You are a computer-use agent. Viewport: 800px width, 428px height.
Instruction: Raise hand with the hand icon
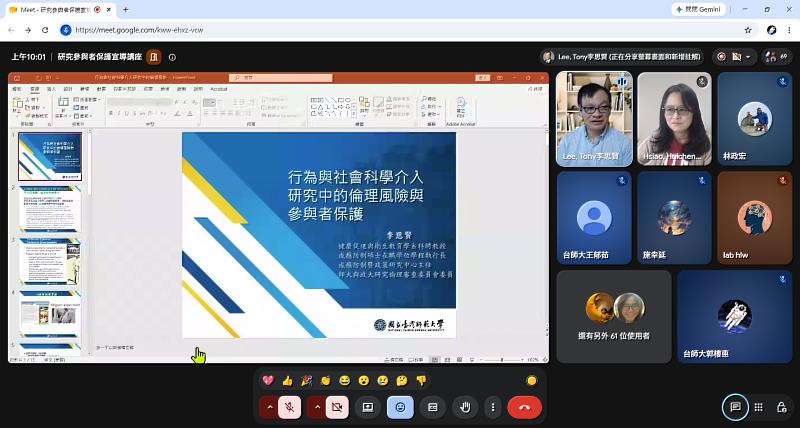click(465, 407)
